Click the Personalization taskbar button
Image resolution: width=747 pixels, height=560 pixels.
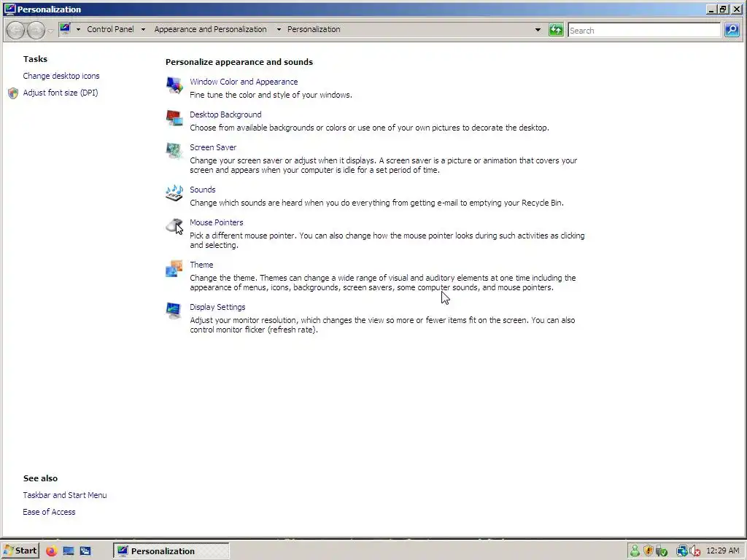(171, 551)
